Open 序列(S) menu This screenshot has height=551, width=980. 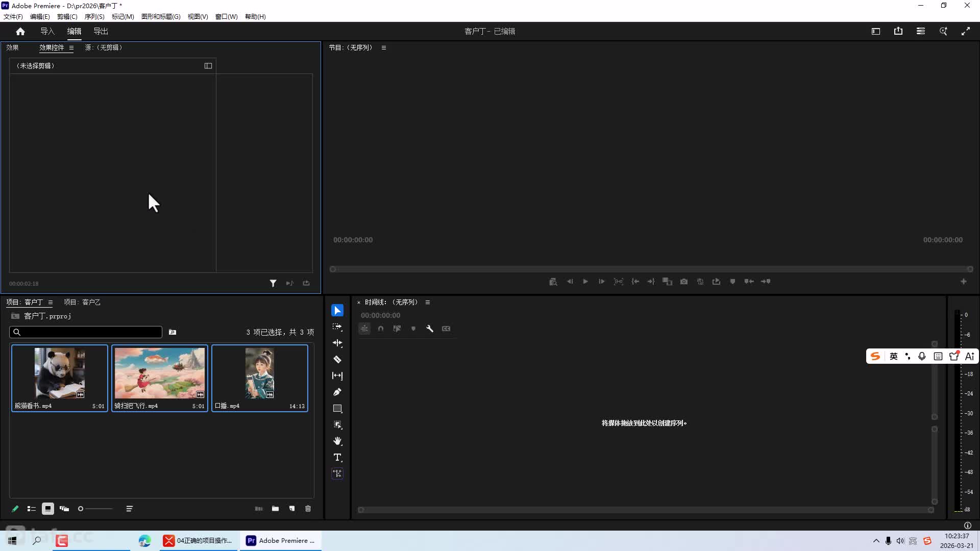coord(94,16)
